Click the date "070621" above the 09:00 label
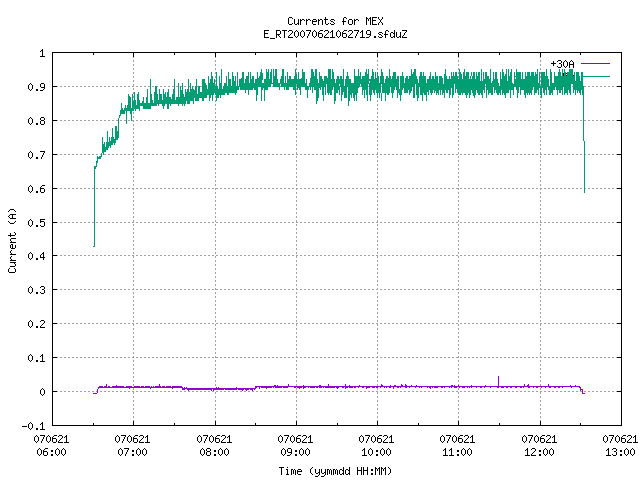The height and width of the screenshot is (480, 640). (x=295, y=439)
